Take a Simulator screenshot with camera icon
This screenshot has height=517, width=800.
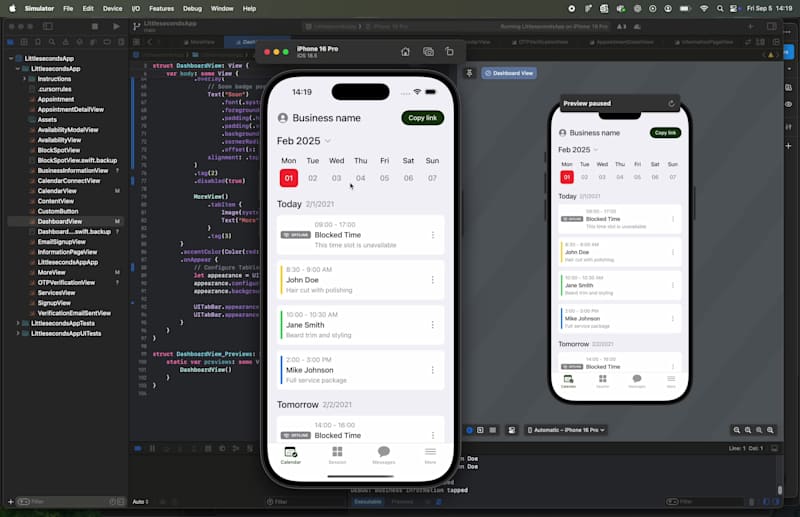click(428, 52)
